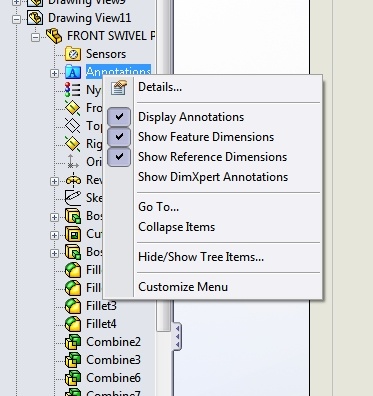Click the Fillet4 feature icon

pyautogui.click(x=73, y=324)
